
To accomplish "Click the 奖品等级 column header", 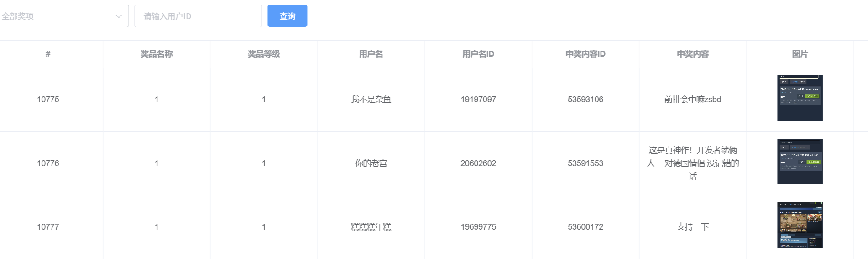I will point(264,54).
